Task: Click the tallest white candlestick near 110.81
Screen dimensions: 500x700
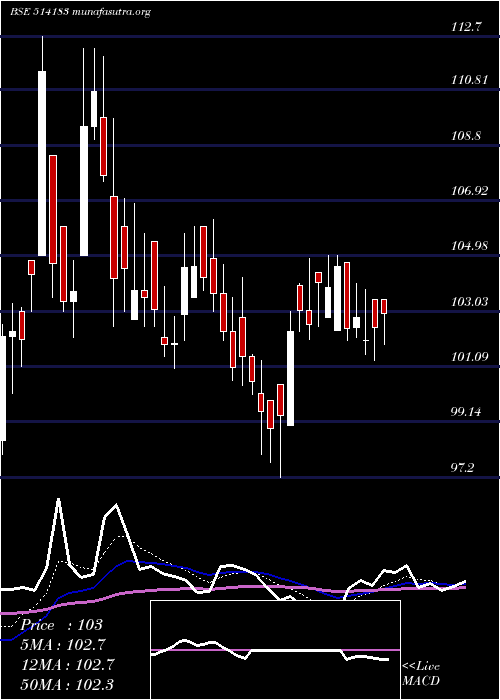Action: [42, 163]
